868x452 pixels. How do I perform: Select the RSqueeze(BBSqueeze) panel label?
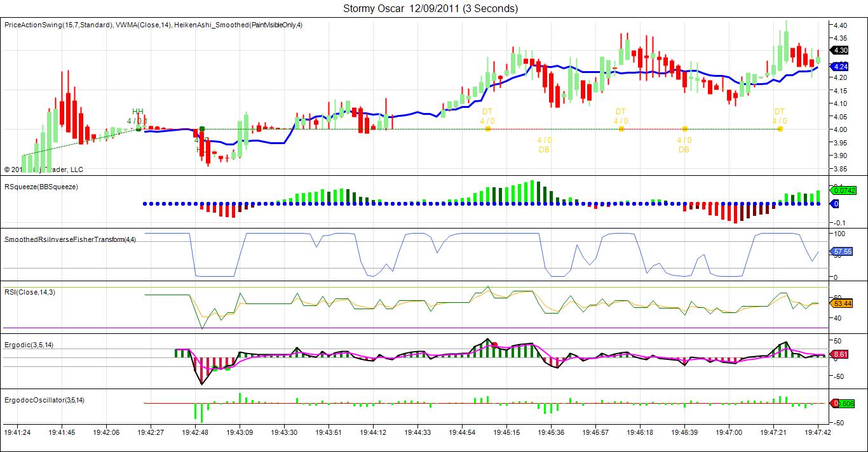(x=41, y=187)
